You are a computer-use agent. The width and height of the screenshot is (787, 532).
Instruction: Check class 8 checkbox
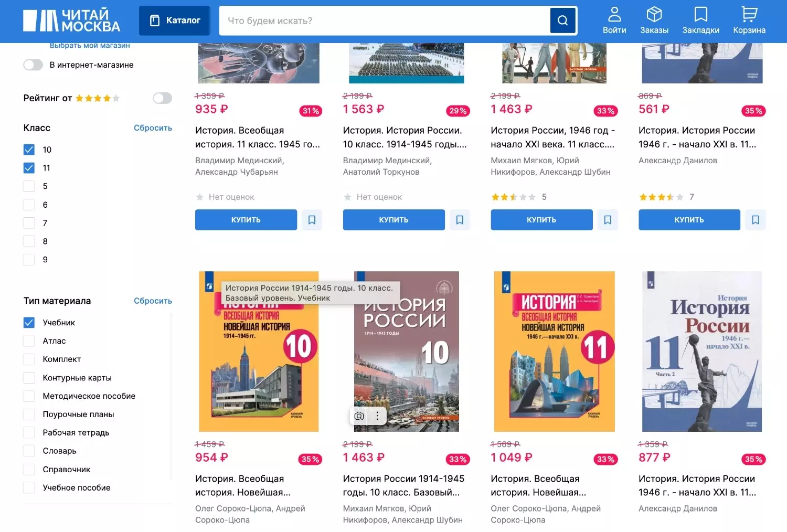pos(29,241)
